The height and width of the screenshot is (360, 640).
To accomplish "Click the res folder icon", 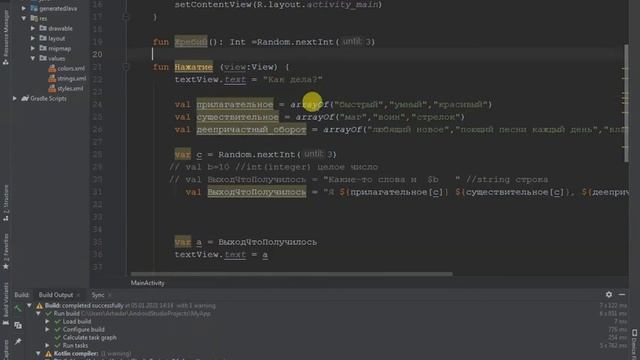I will pyautogui.click(x=34, y=18).
